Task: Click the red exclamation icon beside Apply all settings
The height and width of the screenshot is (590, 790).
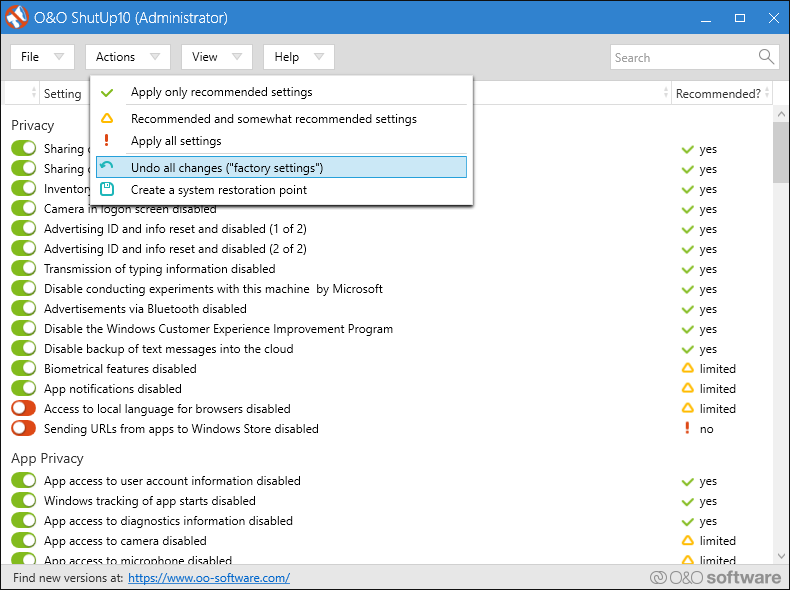Action: pyautogui.click(x=106, y=140)
